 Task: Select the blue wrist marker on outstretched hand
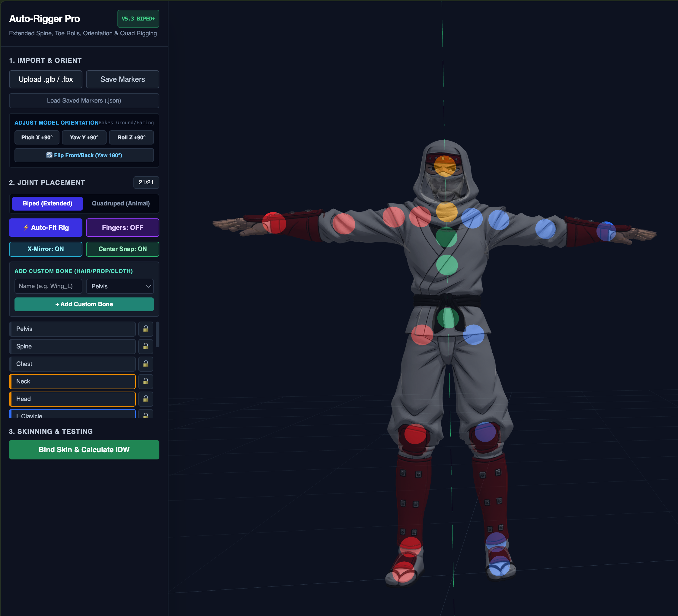pos(606,231)
